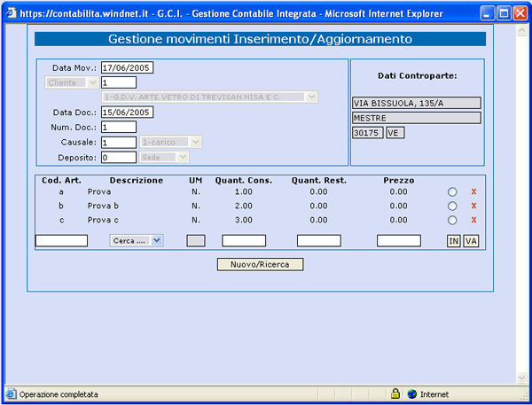Click the 'Dati Controparte:' heading
The width and height of the screenshot is (532, 405).
(418, 75)
